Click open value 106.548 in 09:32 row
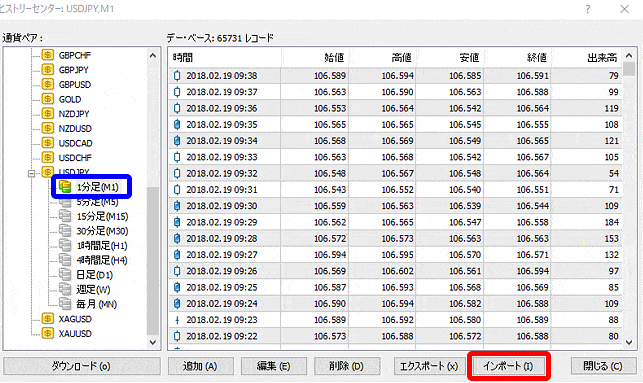643x383 pixels. coord(330,173)
